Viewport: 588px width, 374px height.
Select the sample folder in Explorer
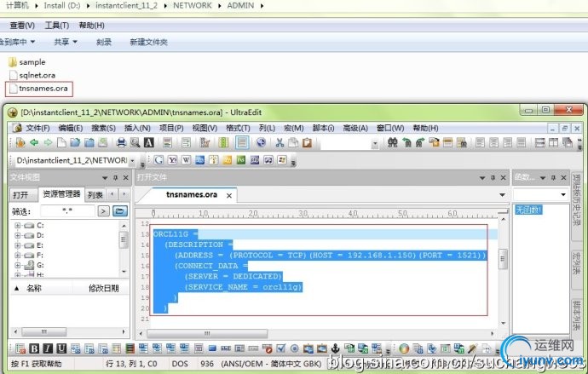click(27, 62)
